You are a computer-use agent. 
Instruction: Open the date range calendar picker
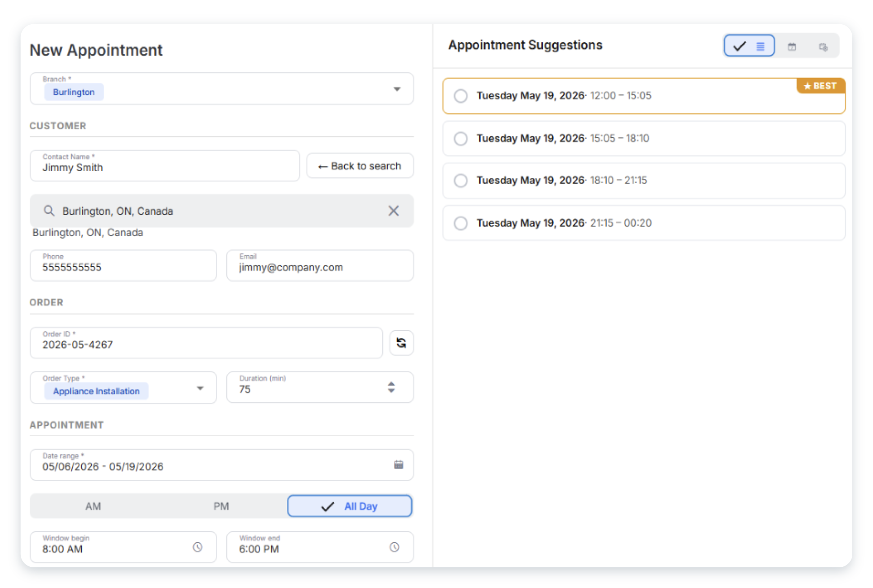pos(398,464)
